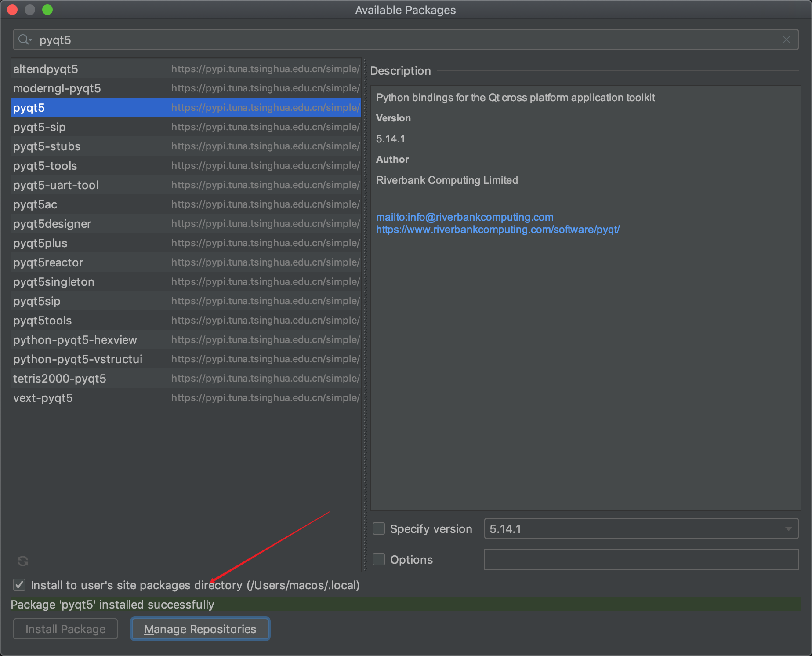
Task: Select the pyqt5-tools package
Action: 88,166
